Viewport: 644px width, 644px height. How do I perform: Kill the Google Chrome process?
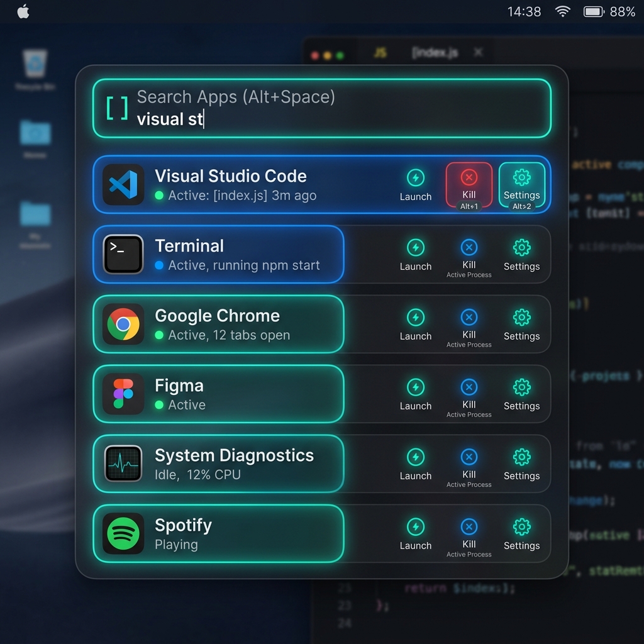(469, 327)
